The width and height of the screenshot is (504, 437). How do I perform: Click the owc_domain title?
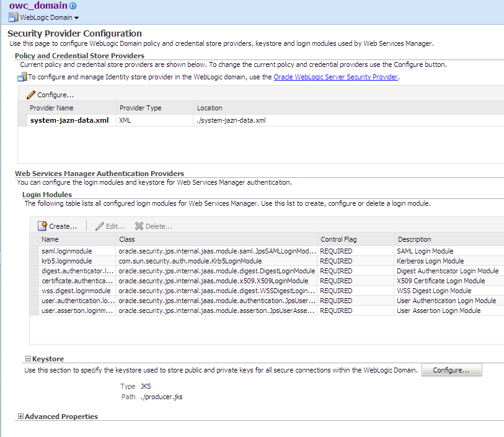click(x=38, y=6)
